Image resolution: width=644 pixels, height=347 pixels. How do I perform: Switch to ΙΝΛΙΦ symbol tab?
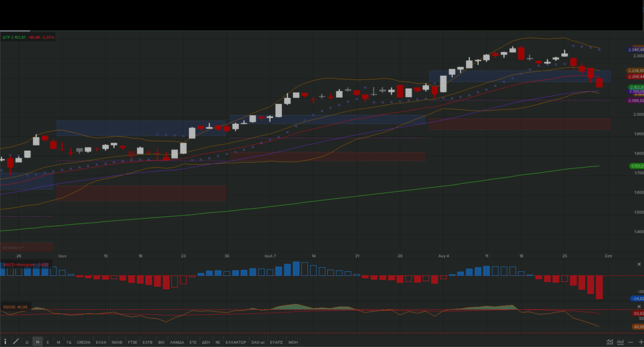tap(117, 342)
